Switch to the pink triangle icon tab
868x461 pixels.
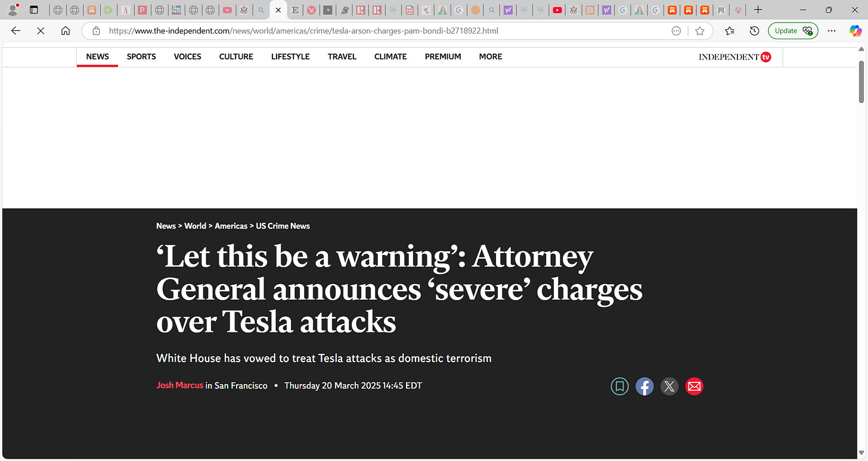[x=738, y=10]
